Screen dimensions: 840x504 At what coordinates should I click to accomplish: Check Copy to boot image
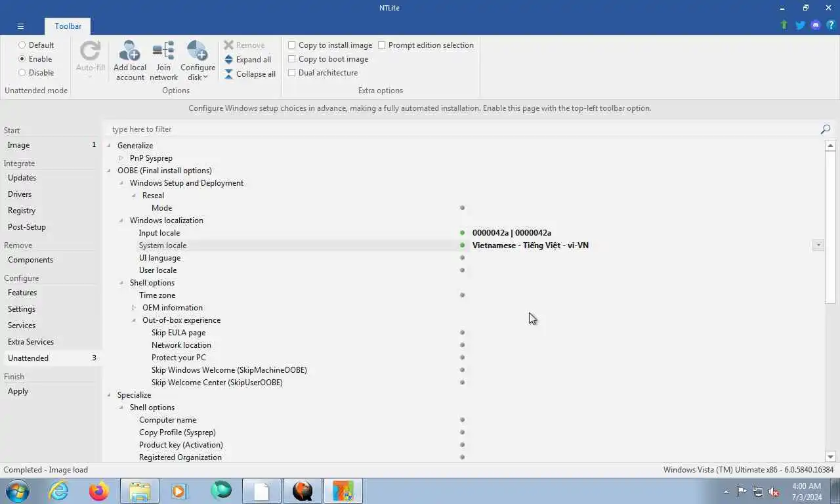tap(328, 59)
